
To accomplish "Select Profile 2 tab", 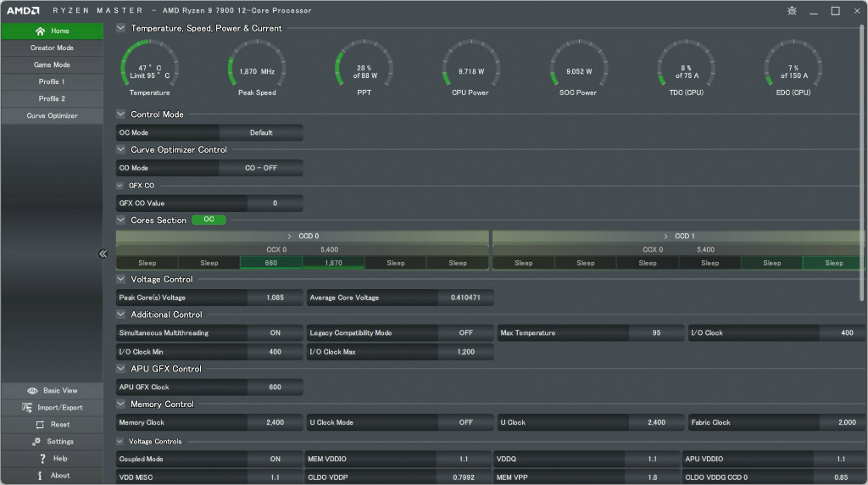I will tap(52, 98).
